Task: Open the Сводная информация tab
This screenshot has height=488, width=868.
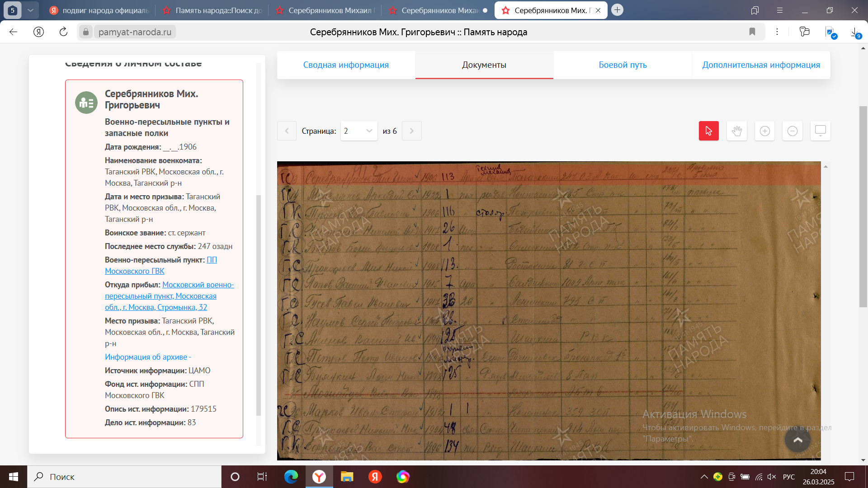Action: pos(346,65)
